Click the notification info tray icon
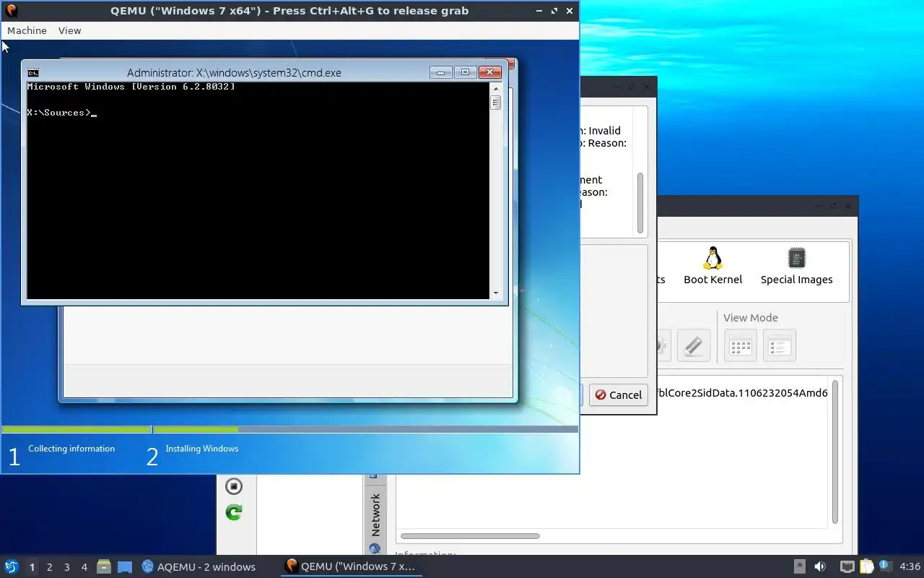This screenshot has width=924, height=578. [885, 566]
